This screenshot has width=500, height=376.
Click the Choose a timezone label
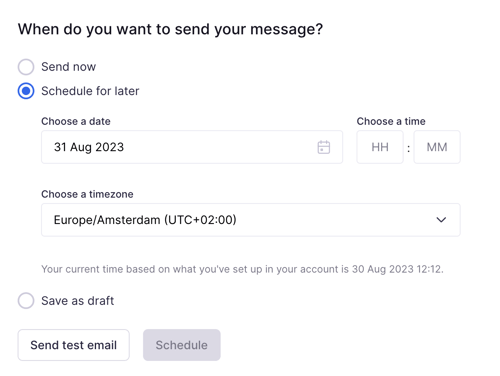[x=87, y=194]
